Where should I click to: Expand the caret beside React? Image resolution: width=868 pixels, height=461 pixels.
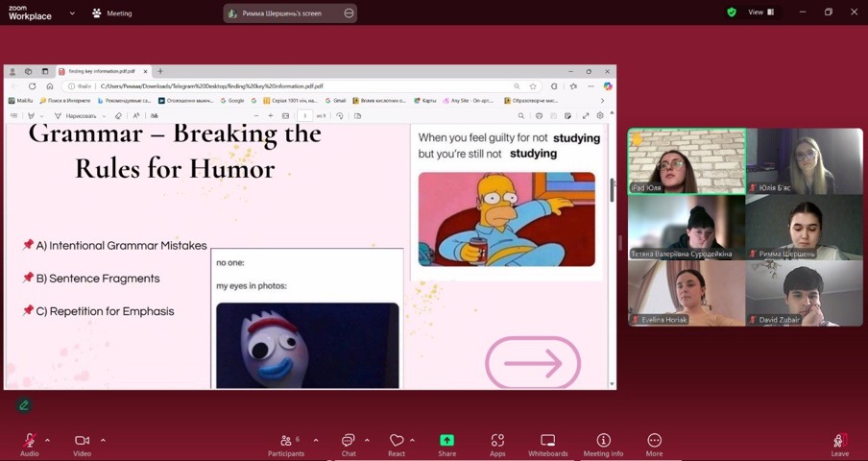(412, 441)
